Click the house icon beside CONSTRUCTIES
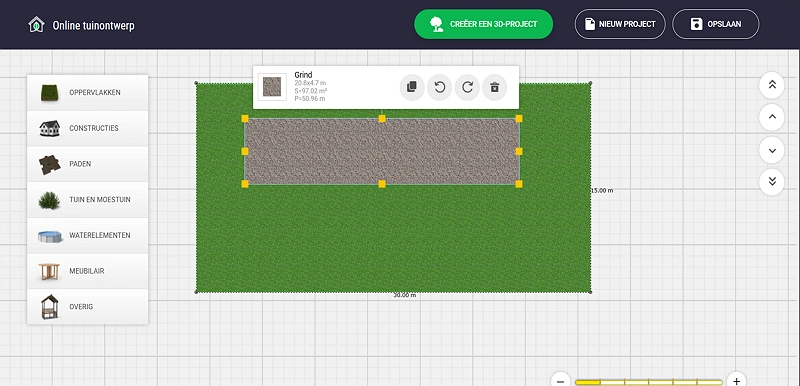The height and width of the screenshot is (386, 800). 49,128
